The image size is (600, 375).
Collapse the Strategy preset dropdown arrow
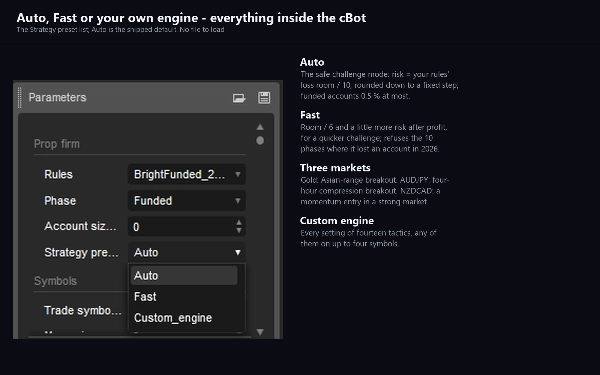pyautogui.click(x=238, y=253)
